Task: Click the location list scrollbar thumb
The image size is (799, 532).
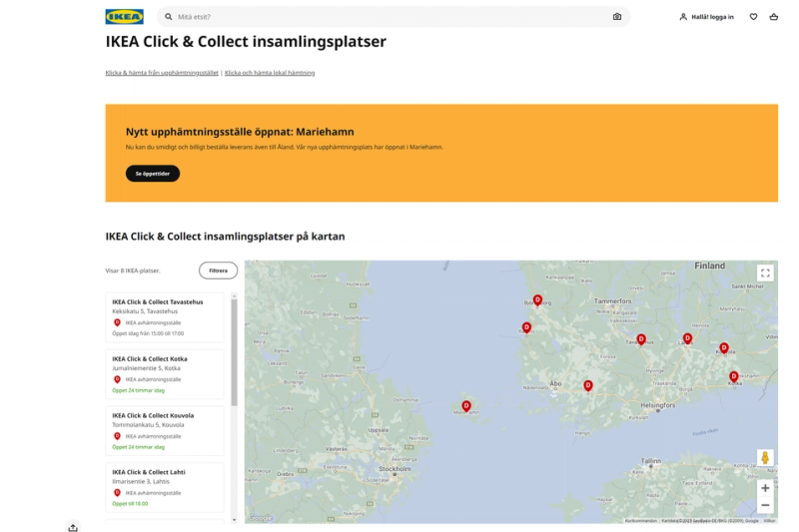Action: pyautogui.click(x=235, y=352)
